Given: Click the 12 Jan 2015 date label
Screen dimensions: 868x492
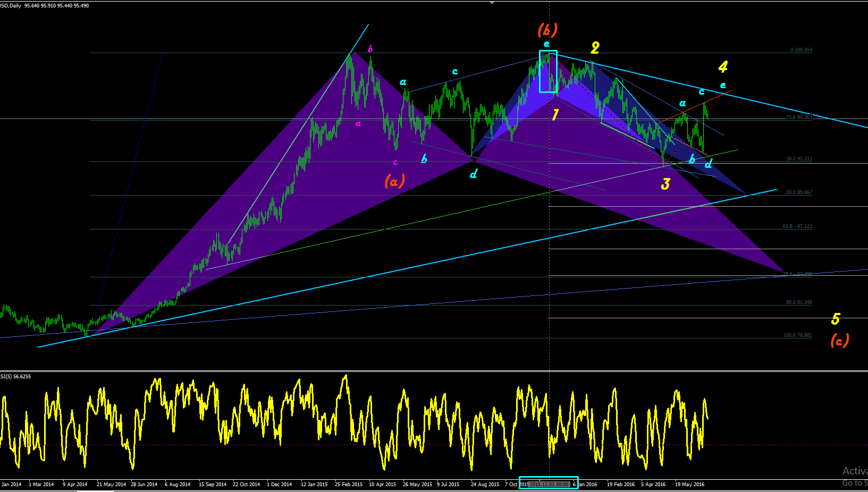Looking at the screenshot, I should [x=314, y=484].
